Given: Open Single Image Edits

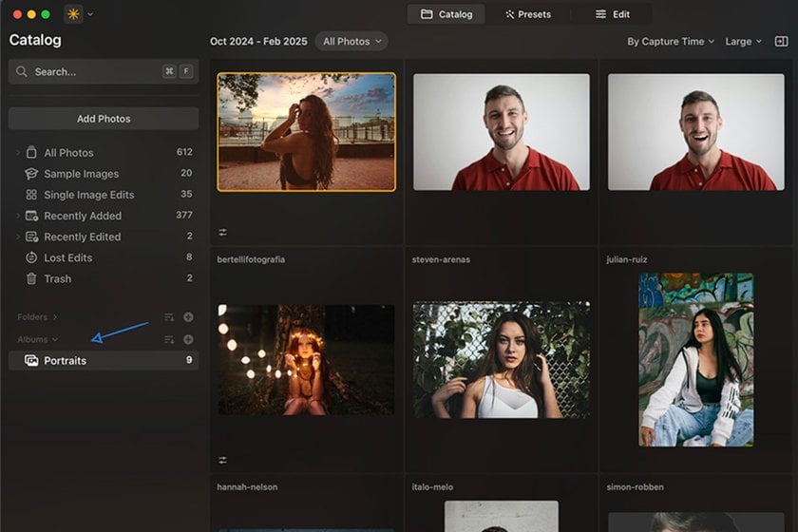Looking at the screenshot, I should (104, 195).
